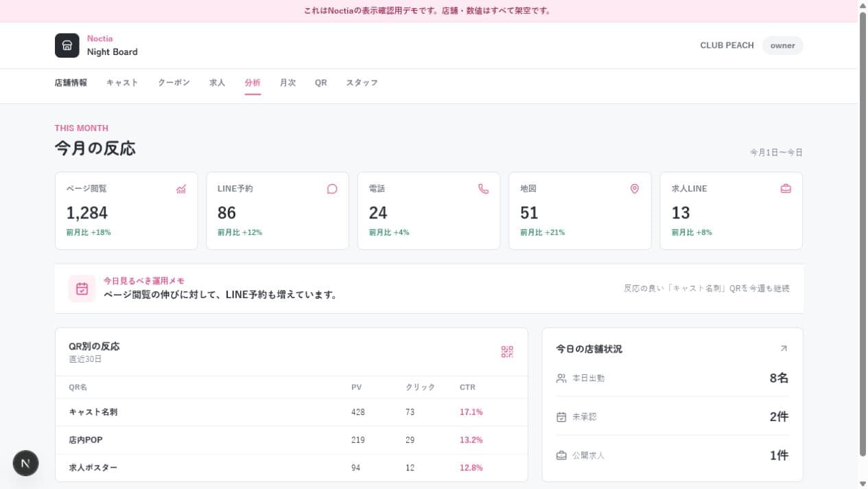Viewport: 868px width, 489px height.
Task: Open the QR tab
Action: tap(321, 83)
